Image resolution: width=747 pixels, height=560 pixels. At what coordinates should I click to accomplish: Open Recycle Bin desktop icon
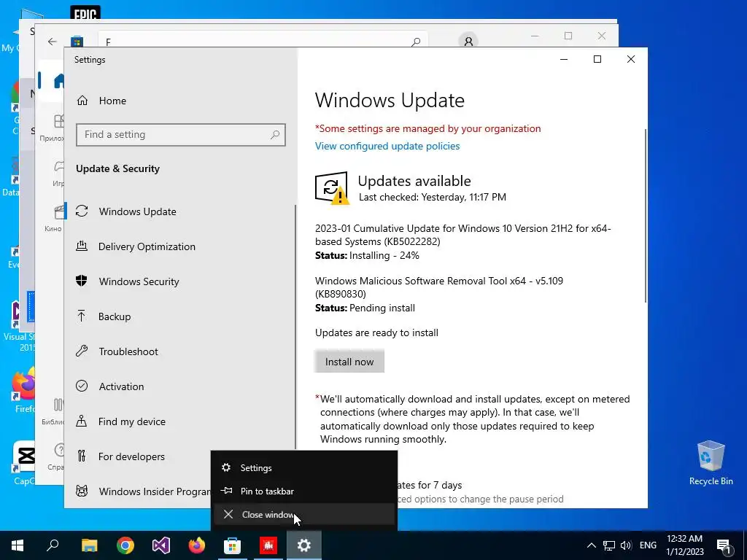711,463
